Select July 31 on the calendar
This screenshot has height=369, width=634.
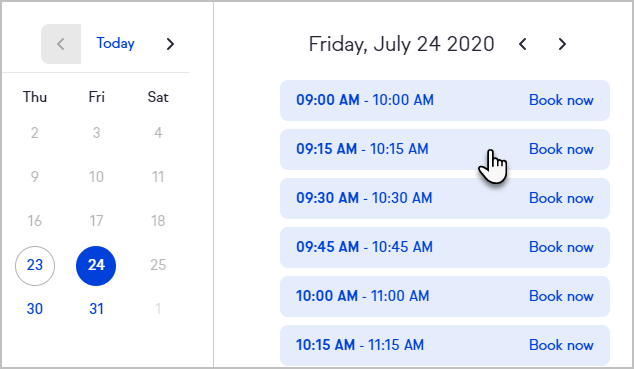coord(96,309)
